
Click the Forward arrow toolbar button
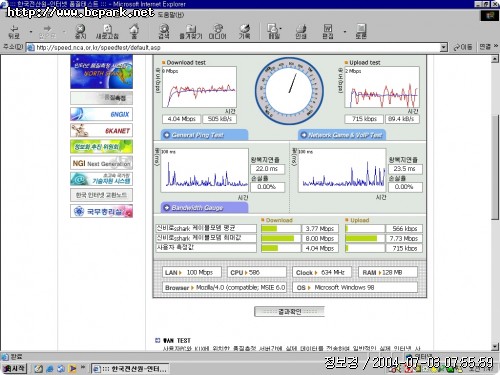click(x=47, y=32)
